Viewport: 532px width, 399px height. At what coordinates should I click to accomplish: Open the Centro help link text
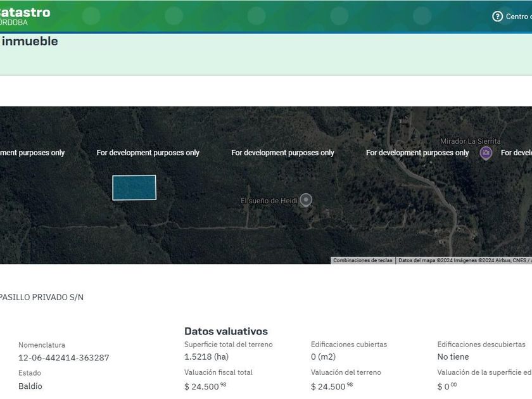pyautogui.click(x=519, y=16)
